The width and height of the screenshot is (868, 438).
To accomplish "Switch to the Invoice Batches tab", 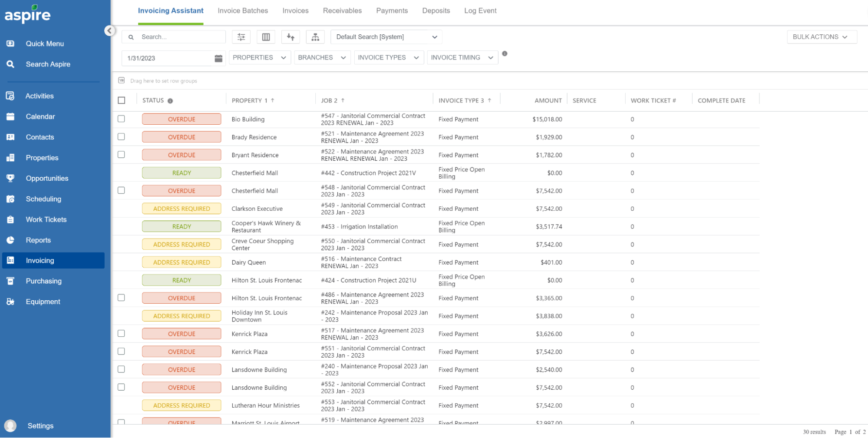I will pos(243,10).
